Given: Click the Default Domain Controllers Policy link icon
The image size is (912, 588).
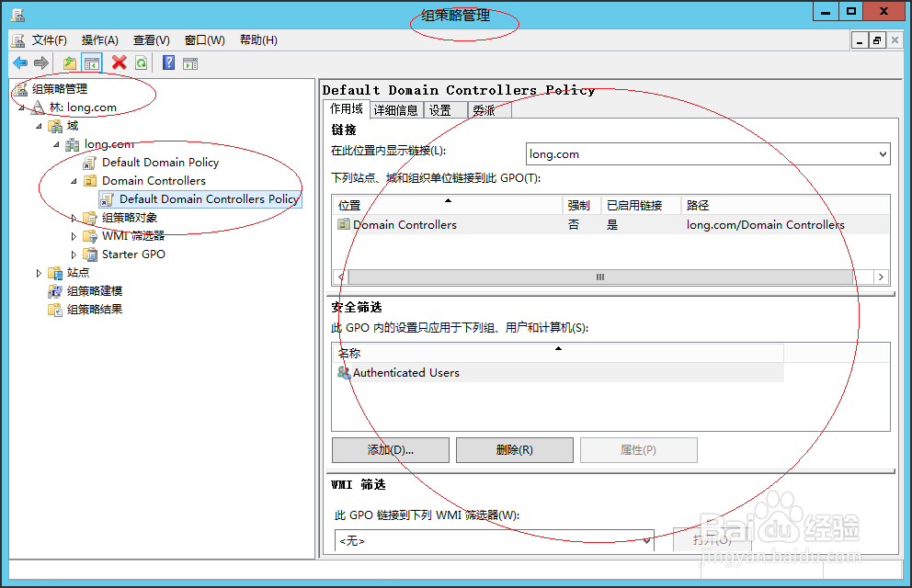Looking at the screenshot, I should point(107,199).
